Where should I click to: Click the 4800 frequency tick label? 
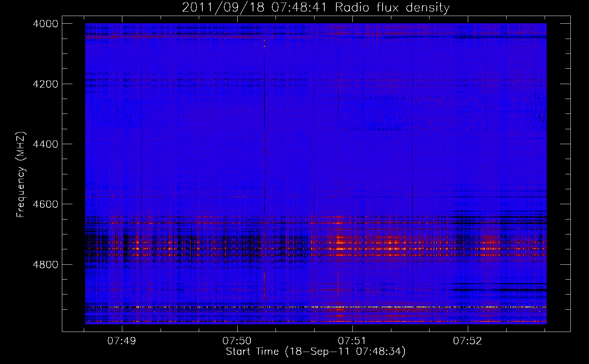pos(46,265)
